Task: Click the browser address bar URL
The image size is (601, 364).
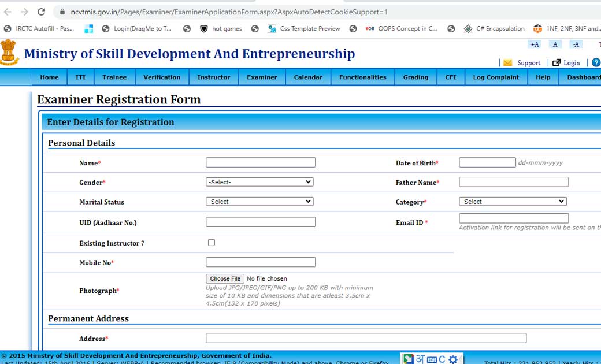Action: [x=229, y=12]
